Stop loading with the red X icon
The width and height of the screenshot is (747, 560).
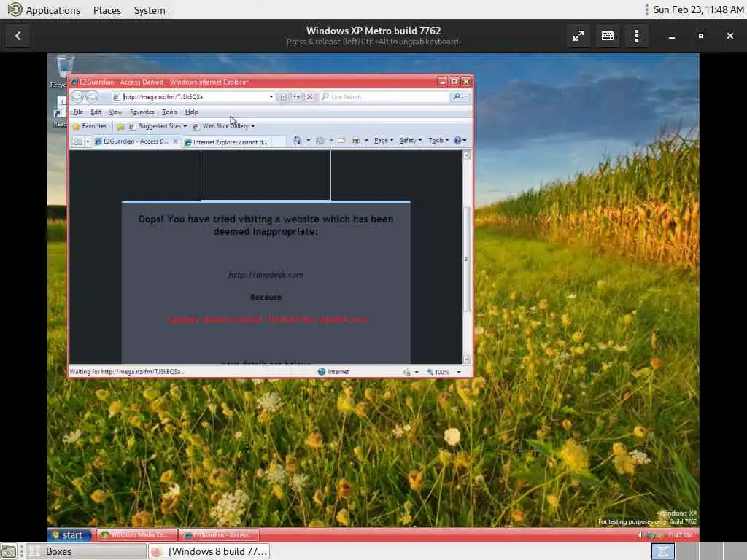tap(309, 97)
